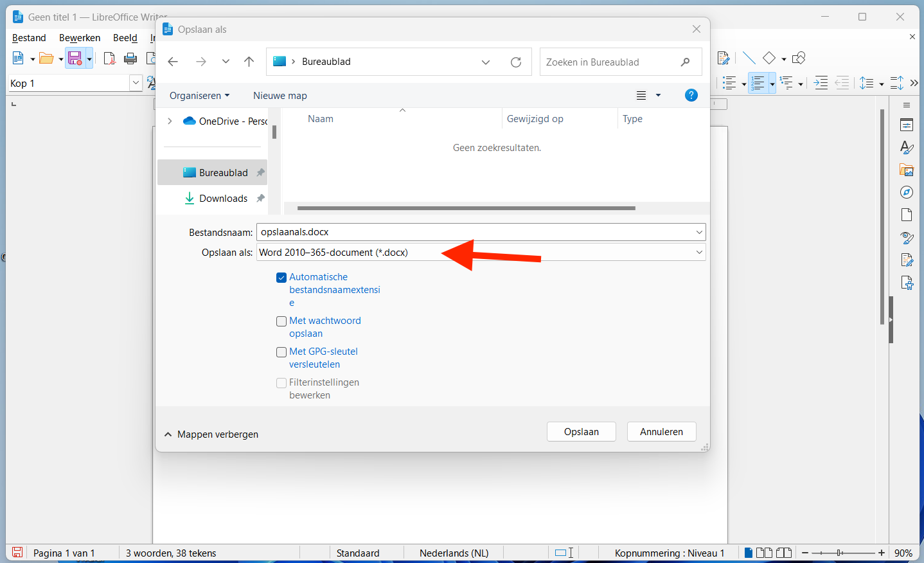Uncheck Automatische bestandsnaamextensie checkbox
Viewport: 924px width, 563px height.
tap(281, 278)
